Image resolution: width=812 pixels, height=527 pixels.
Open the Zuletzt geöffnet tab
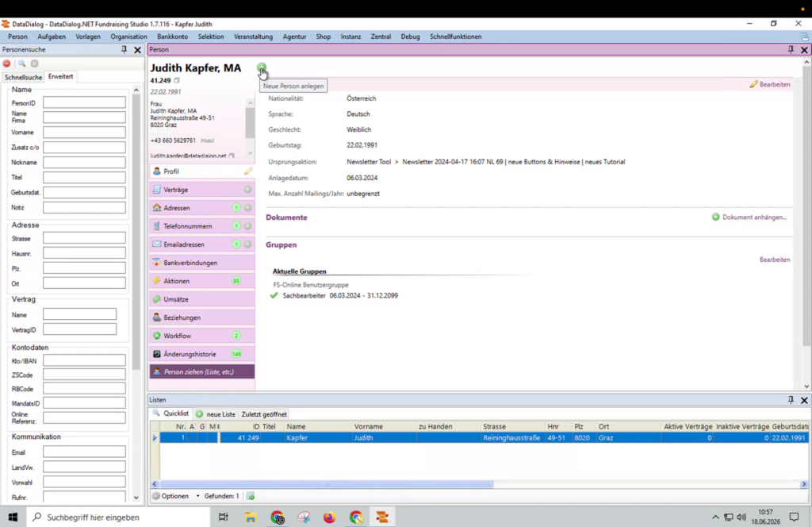[264, 414]
